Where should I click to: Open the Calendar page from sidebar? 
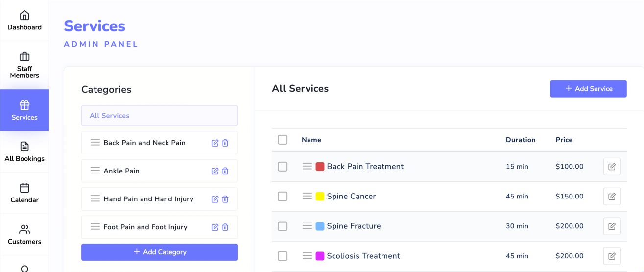click(24, 193)
